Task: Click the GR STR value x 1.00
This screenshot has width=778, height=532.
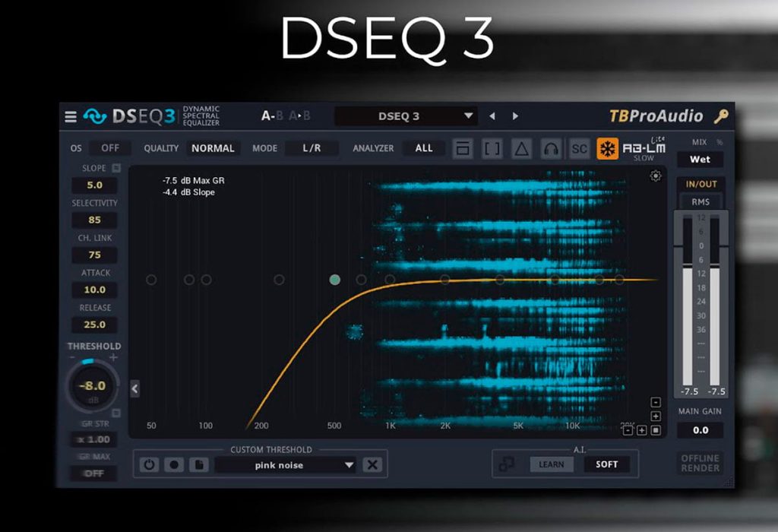Action: (94, 440)
